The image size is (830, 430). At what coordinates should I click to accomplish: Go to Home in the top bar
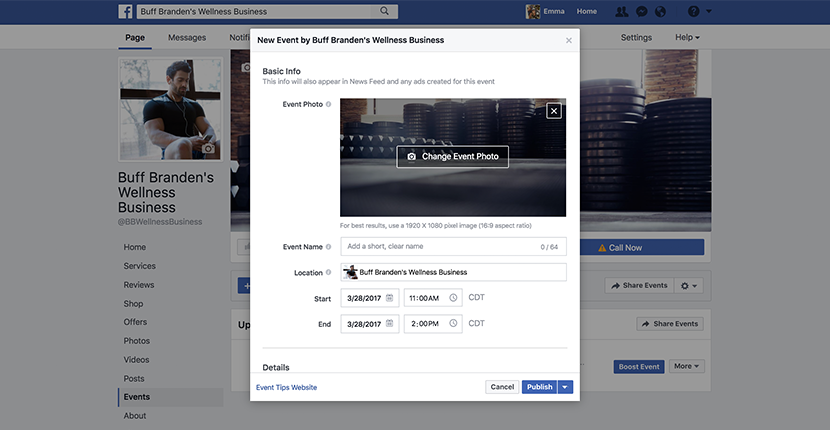(x=587, y=11)
